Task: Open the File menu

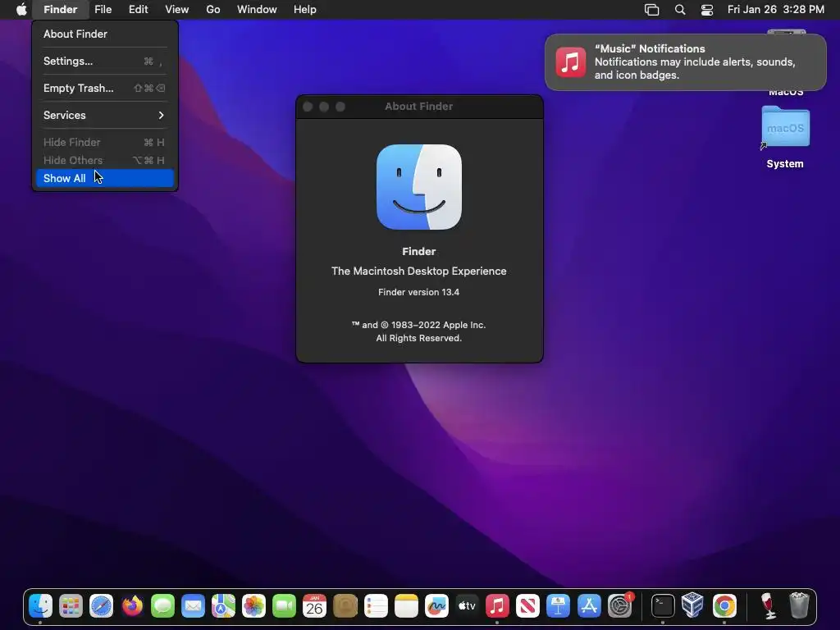Action: [x=103, y=10]
